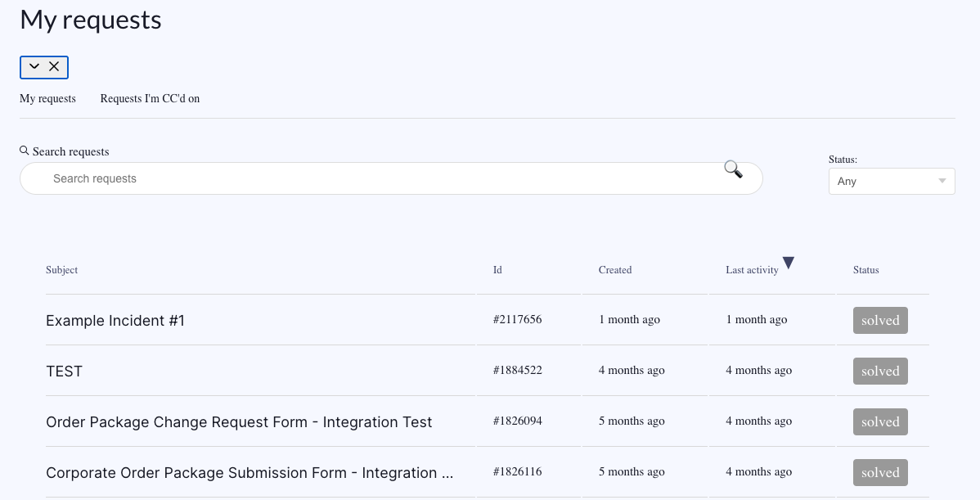Switch to the My requests tab
This screenshot has width=980, height=500.
click(47, 99)
